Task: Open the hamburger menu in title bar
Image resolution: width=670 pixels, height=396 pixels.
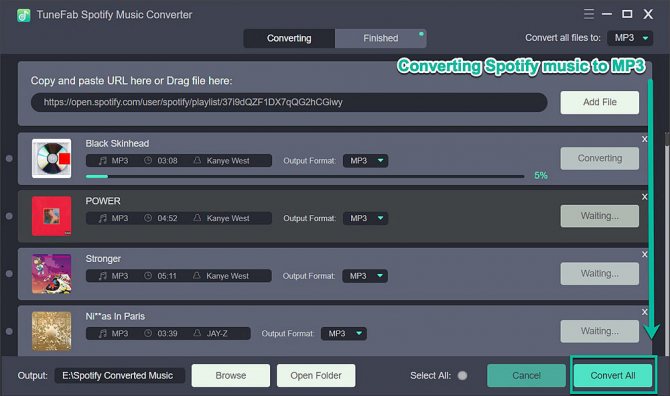Action: pyautogui.click(x=588, y=14)
